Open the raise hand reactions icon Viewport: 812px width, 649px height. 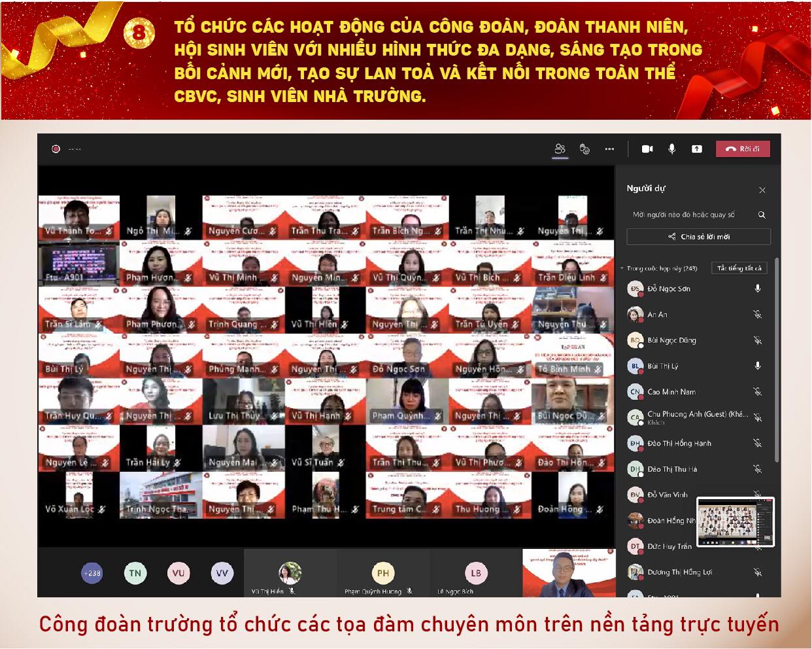[x=584, y=149]
